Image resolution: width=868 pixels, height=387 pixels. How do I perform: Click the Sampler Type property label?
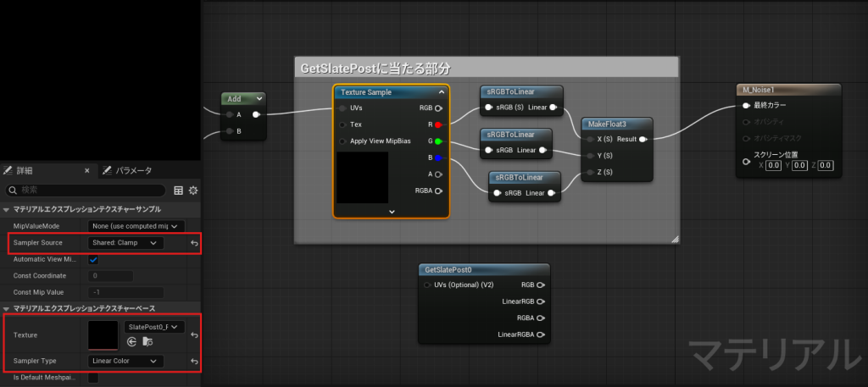34,361
